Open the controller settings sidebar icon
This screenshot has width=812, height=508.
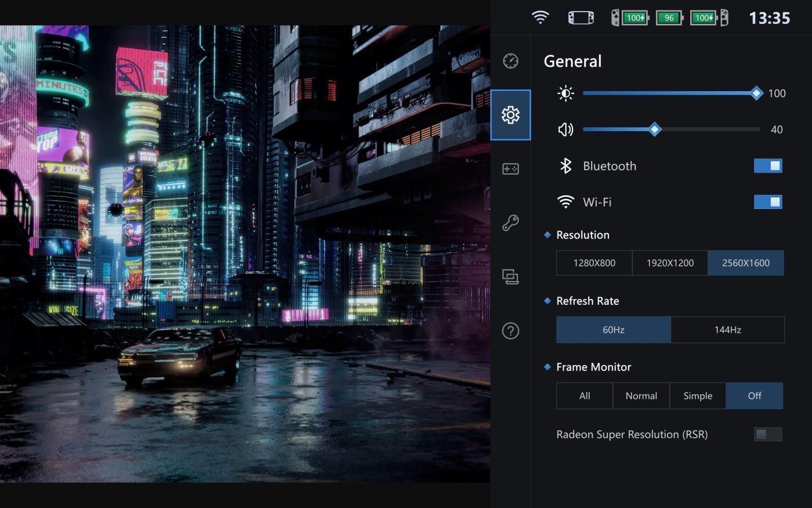(510, 169)
